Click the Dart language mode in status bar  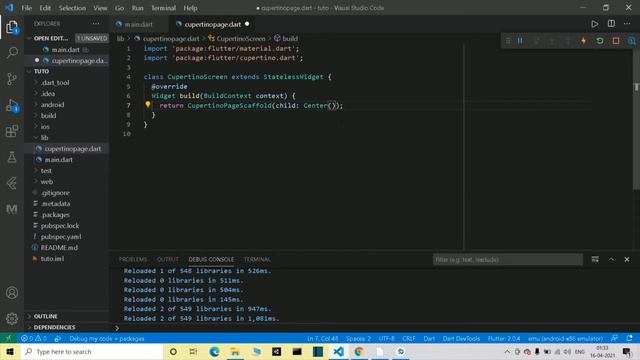coord(429,338)
